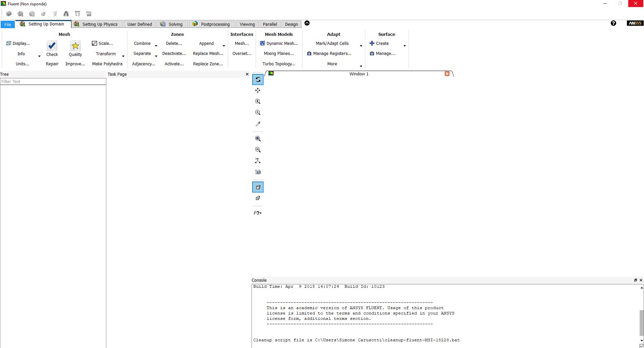Click the camera screenshot icon

click(258, 172)
